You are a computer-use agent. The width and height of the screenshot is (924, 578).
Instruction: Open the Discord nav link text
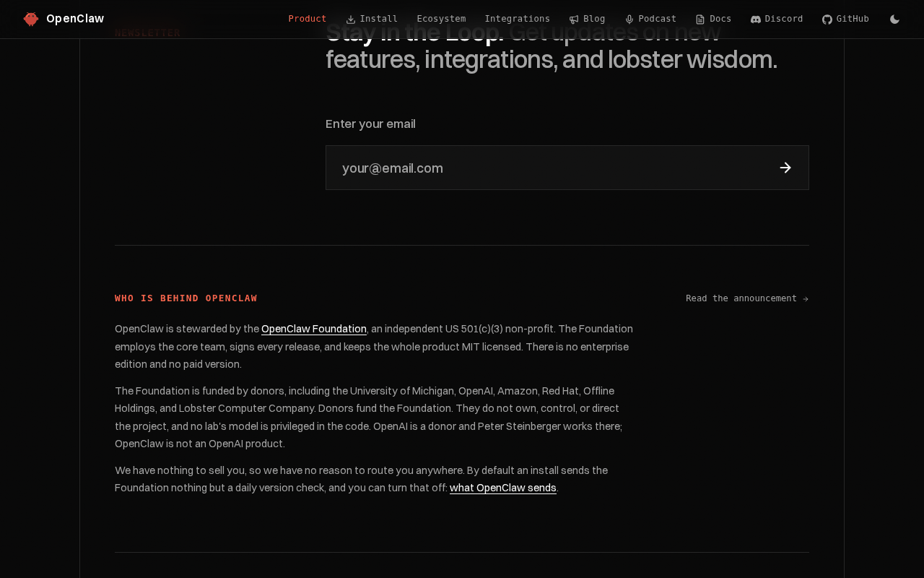[x=784, y=19]
